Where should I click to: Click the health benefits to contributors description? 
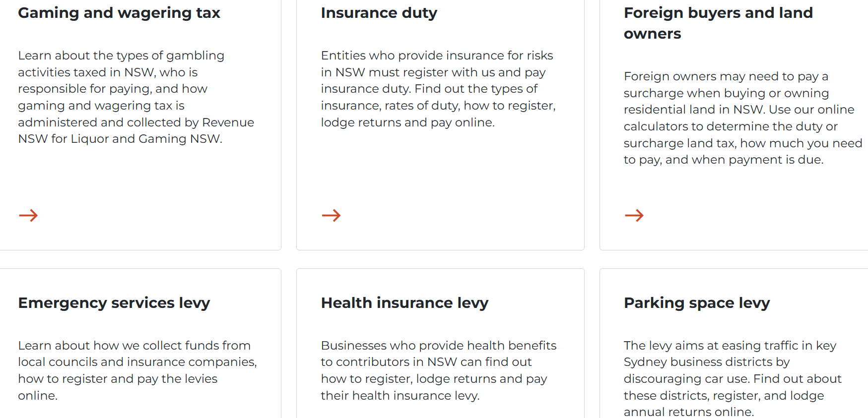tap(438, 370)
